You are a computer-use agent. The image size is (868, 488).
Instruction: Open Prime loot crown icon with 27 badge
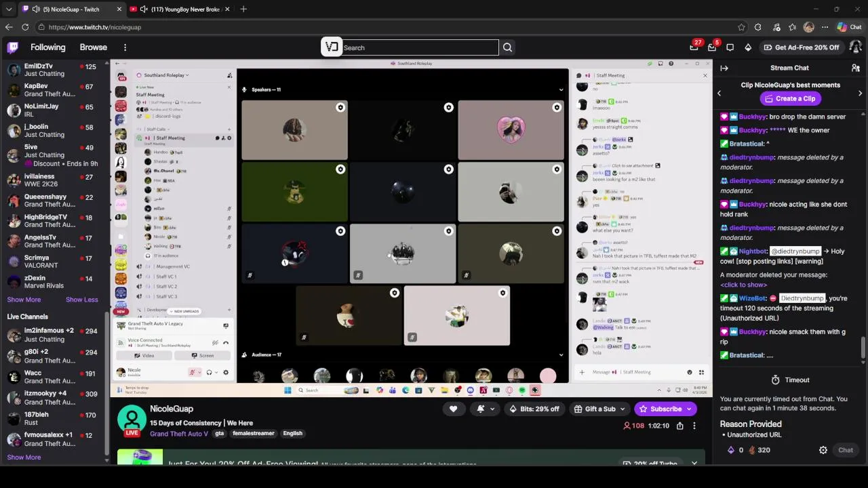(x=694, y=47)
